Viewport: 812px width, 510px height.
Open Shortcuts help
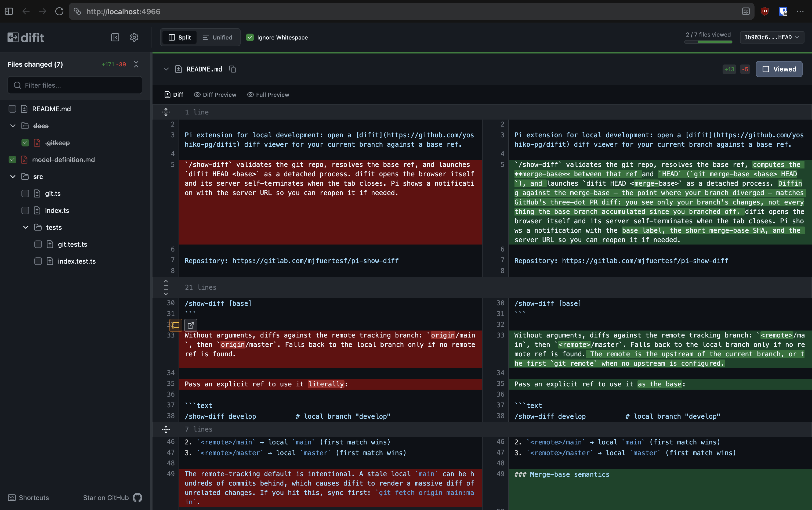tap(28, 498)
